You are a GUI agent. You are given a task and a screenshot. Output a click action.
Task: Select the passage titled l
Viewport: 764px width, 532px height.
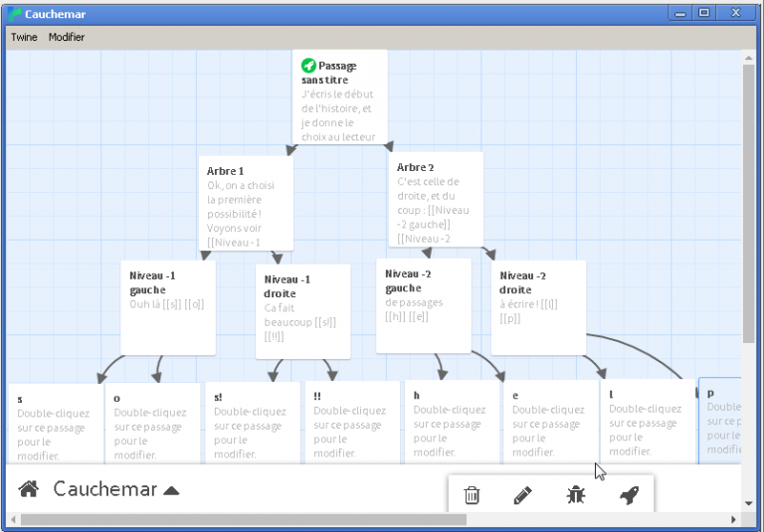click(x=648, y=422)
